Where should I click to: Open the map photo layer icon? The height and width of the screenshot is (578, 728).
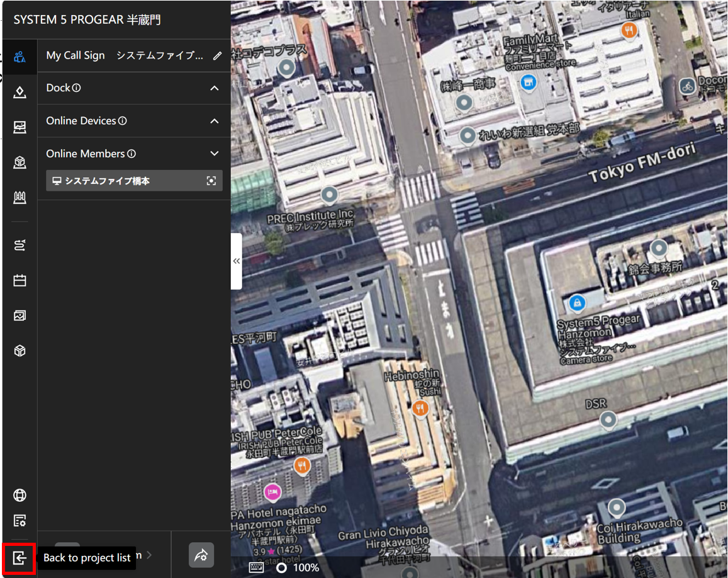20,127
